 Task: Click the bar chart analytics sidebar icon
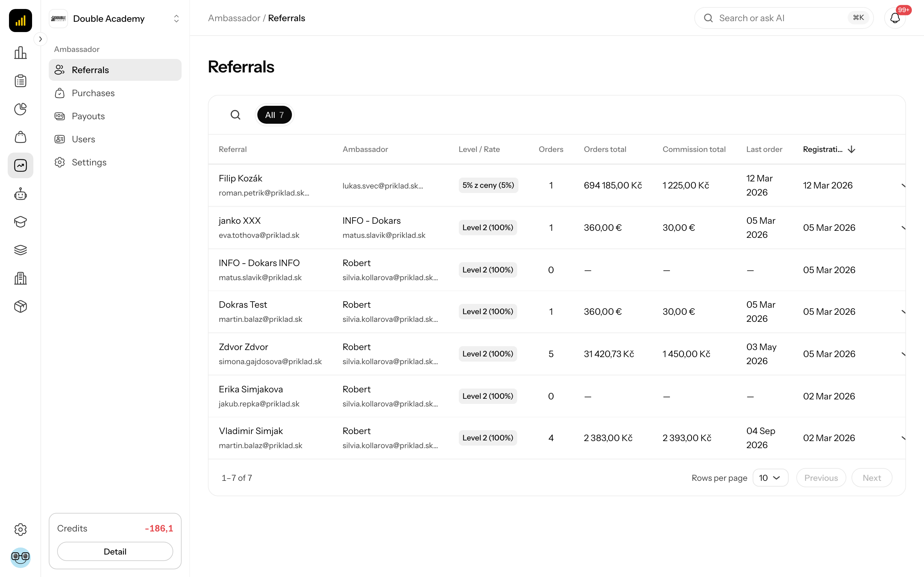(20, 53)
